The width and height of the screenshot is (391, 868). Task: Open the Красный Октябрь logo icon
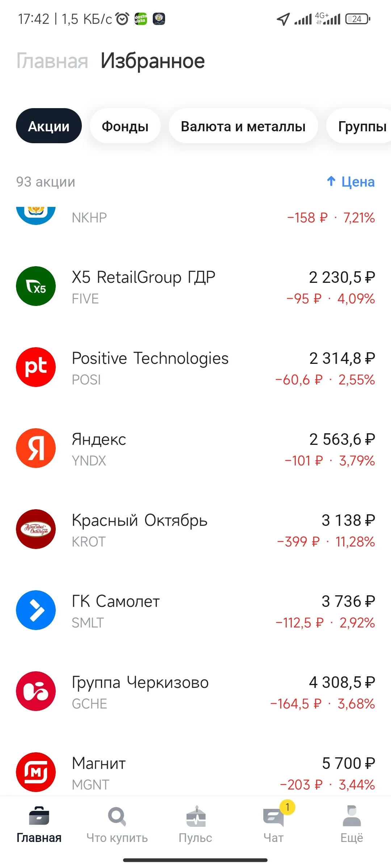[36, 529]
